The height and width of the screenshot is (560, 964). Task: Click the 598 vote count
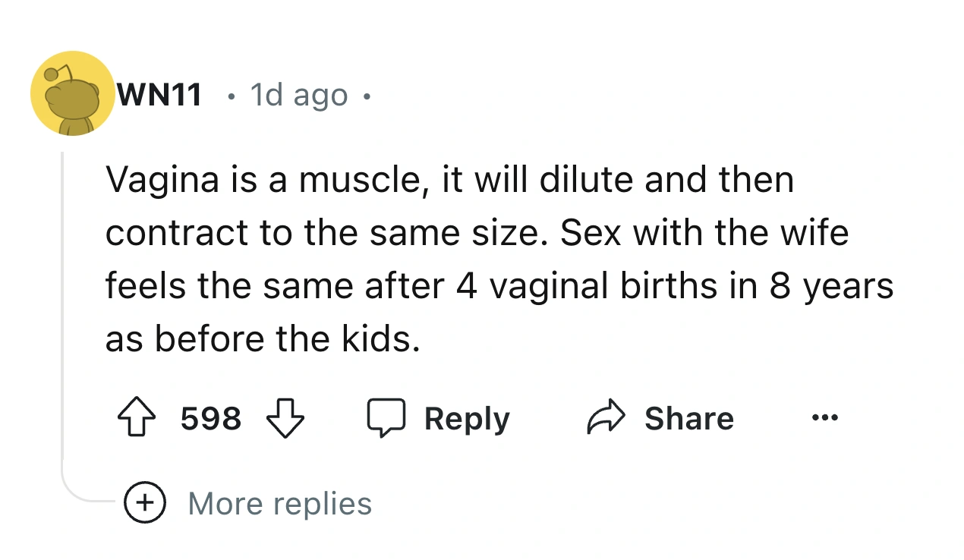(x=211, y=417)
